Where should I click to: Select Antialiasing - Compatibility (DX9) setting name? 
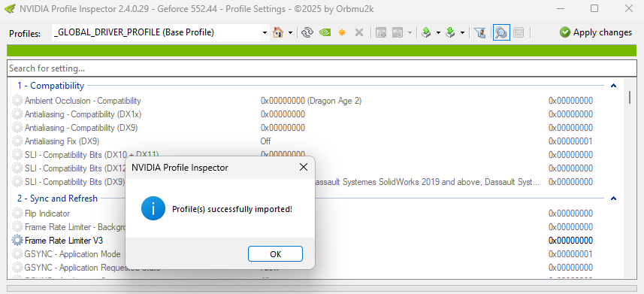coord(81,128)
